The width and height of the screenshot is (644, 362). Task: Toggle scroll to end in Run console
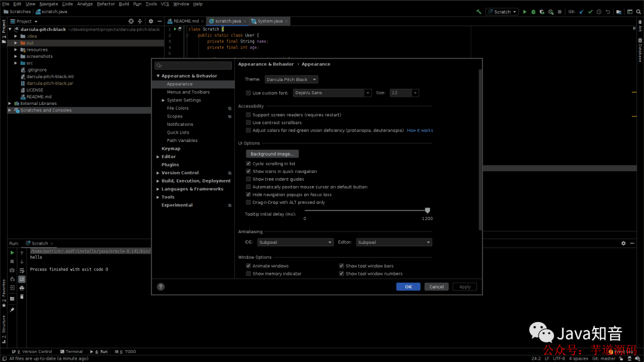tap(22, 279)
